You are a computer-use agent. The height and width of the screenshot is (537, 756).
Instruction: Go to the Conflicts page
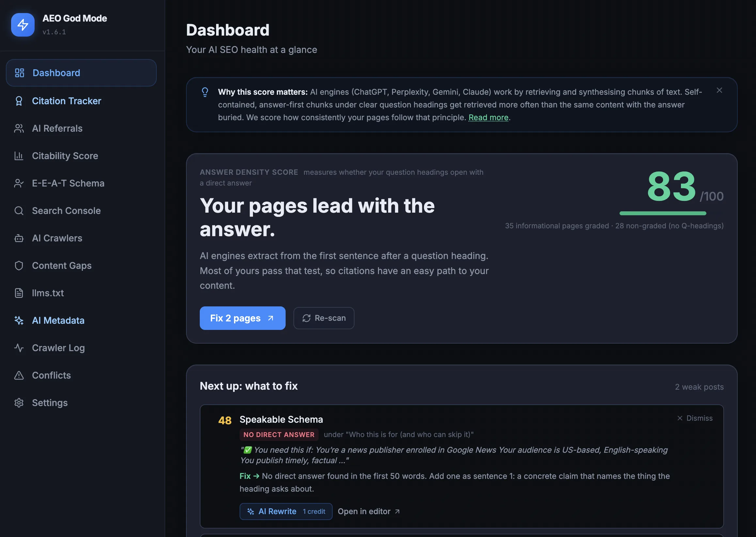pos(81,375)
